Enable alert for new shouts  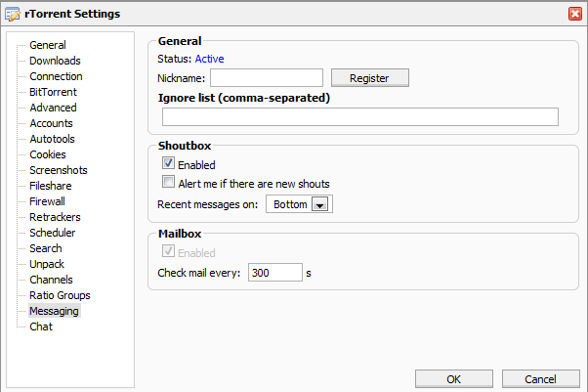tap(169, 183)
